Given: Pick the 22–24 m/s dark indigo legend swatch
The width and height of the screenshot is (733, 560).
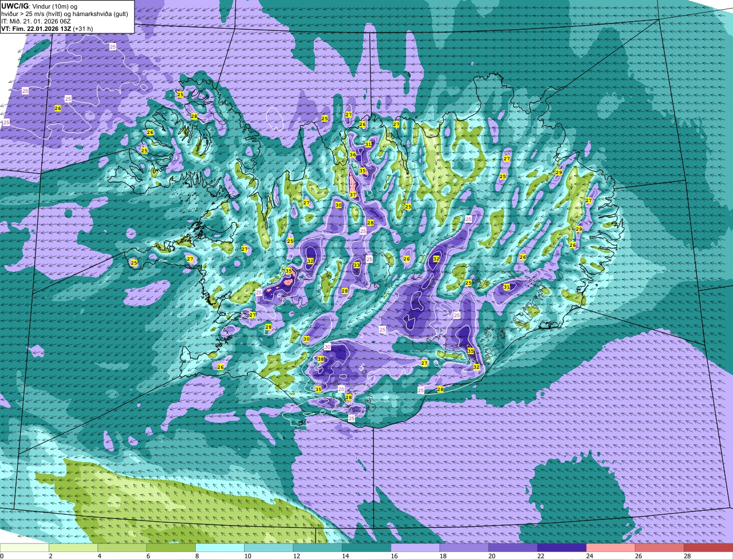Looking at the screenshot, I should (562, 548).
